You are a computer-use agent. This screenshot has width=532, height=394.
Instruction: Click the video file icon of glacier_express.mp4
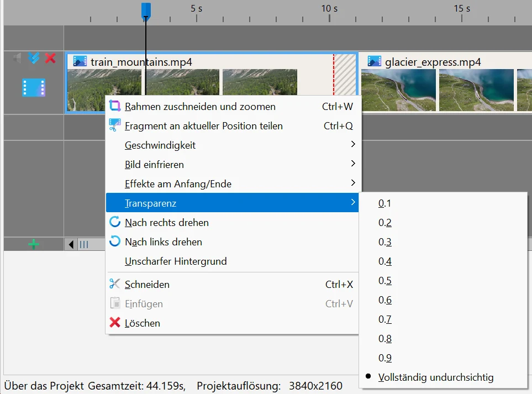374,61
